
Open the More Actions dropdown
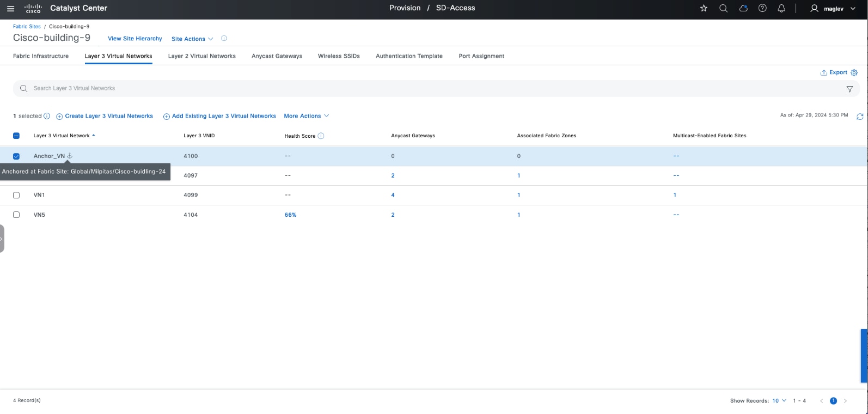tap(306, 116)
